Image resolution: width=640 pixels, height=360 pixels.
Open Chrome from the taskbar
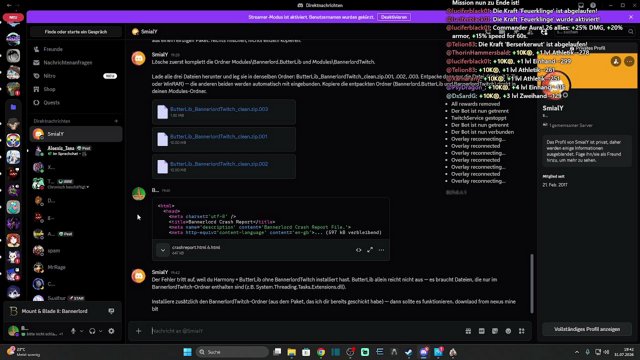(x=321, y=352)
